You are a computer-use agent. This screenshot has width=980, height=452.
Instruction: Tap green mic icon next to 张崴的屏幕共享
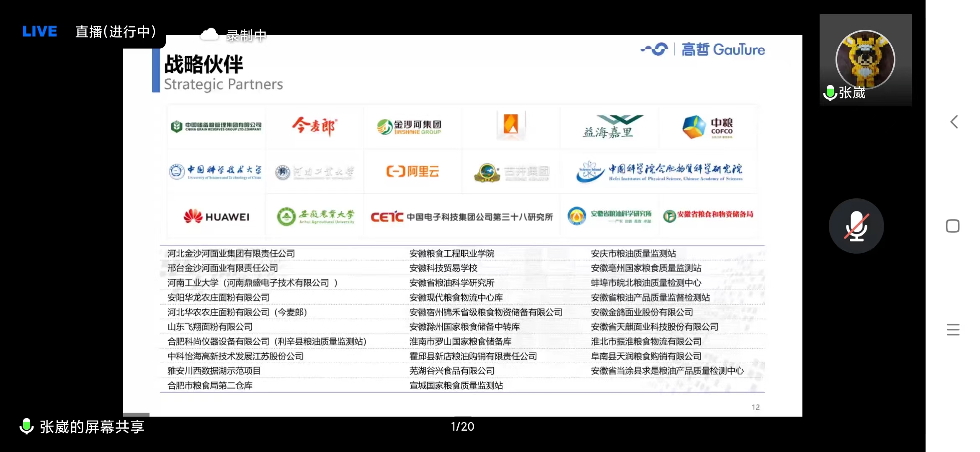[26, 426]
